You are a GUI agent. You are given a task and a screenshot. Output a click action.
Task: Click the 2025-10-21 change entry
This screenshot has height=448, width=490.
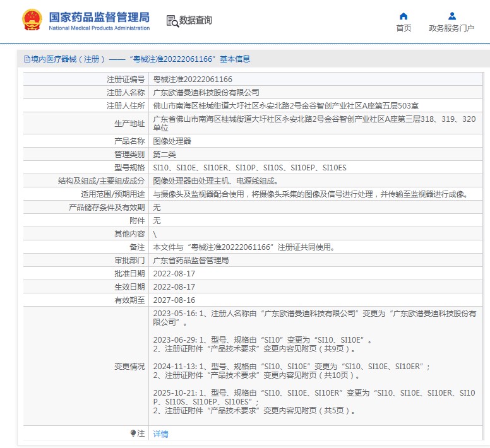click(314, 401)
